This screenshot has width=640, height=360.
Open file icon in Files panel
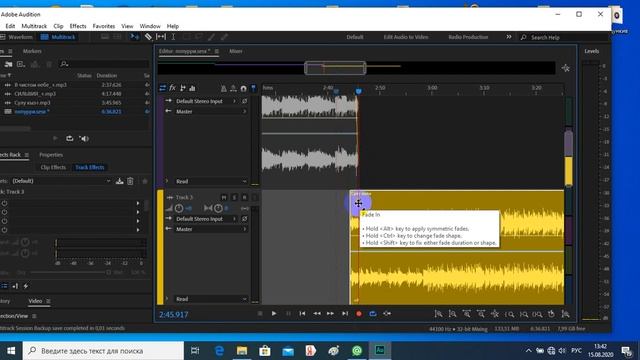pos(9,64)
